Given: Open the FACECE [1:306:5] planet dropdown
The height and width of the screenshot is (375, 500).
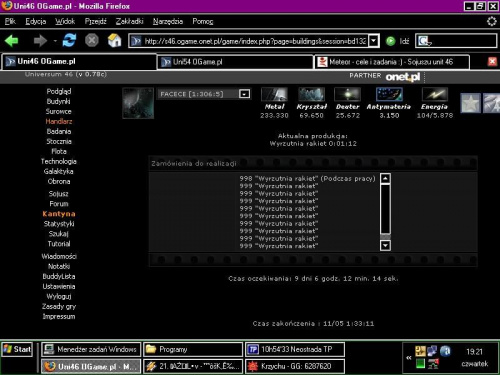Looking at the screenshot, I should [244, 94].
